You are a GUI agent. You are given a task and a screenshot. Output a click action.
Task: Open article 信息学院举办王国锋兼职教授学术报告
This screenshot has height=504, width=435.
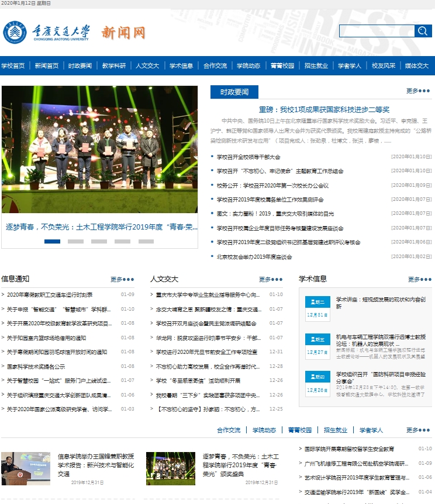click(96, 465)
